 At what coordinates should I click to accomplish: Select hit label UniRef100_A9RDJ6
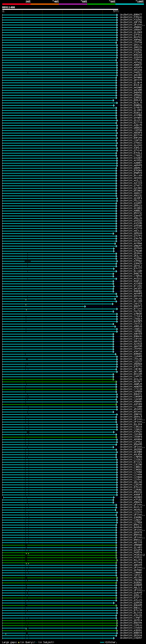(131, 326)
